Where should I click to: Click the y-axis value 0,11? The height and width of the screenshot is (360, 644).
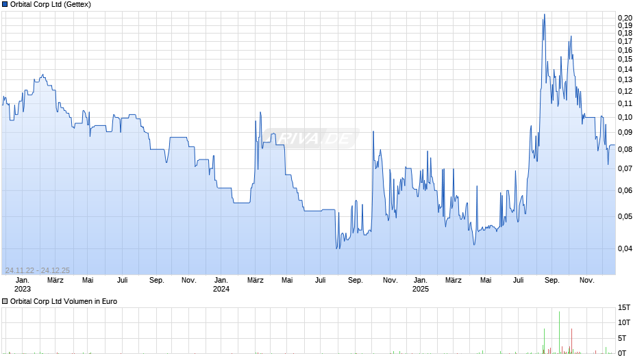[x=625, y=103]
